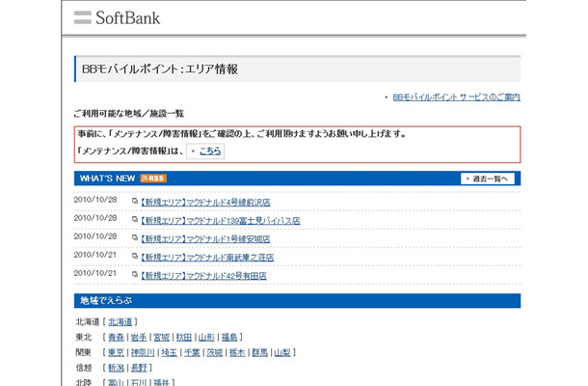588x386 pixels.
Task: Click the 関東 region label
Action: pyautogui.click(x=84, y=352)
